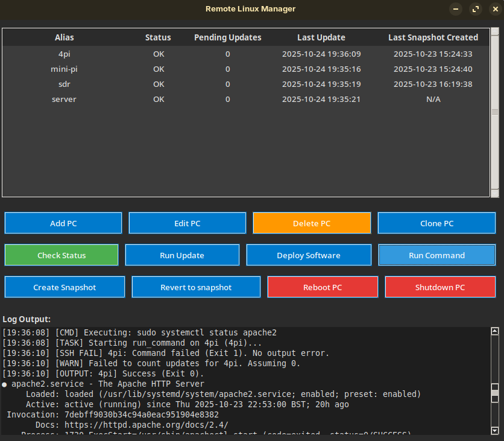The image size is (504, 441).
Task: Click the Add PC button
Action: pyautogui.click(x=63, y=223)
